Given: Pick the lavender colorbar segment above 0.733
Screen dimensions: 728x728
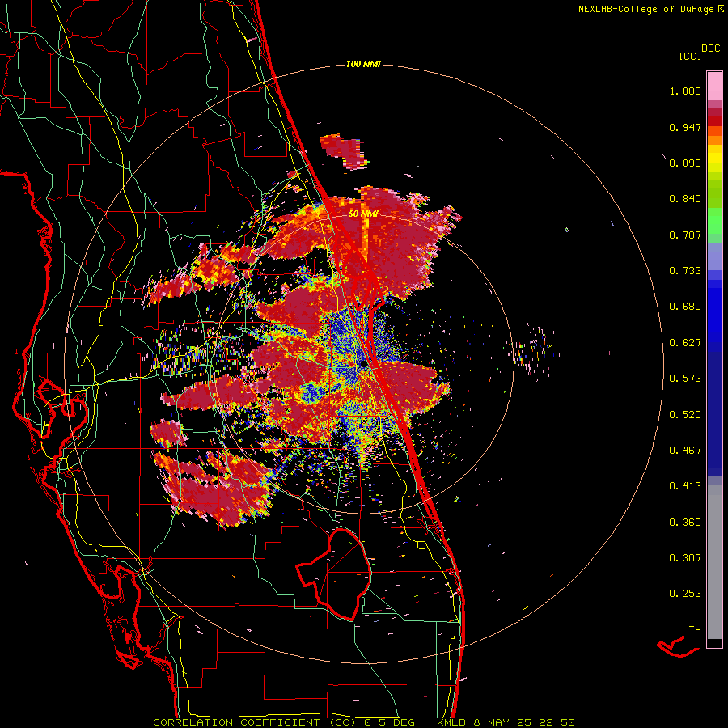Looking at the screenshot, I should pyautogui.click(x=714, y=256).
